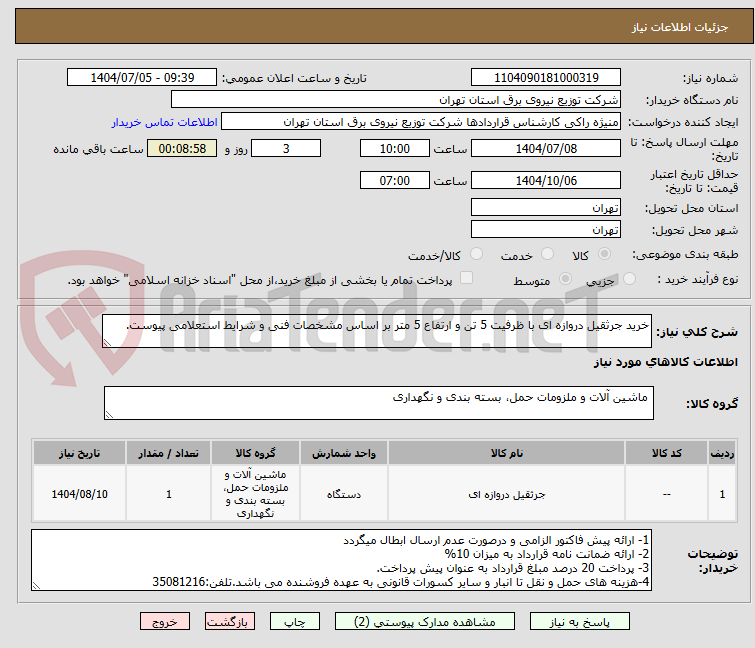Screen dimensions: 755x648
Task: Click the price validity date 1404/10/06
Action: click(546, 181)
